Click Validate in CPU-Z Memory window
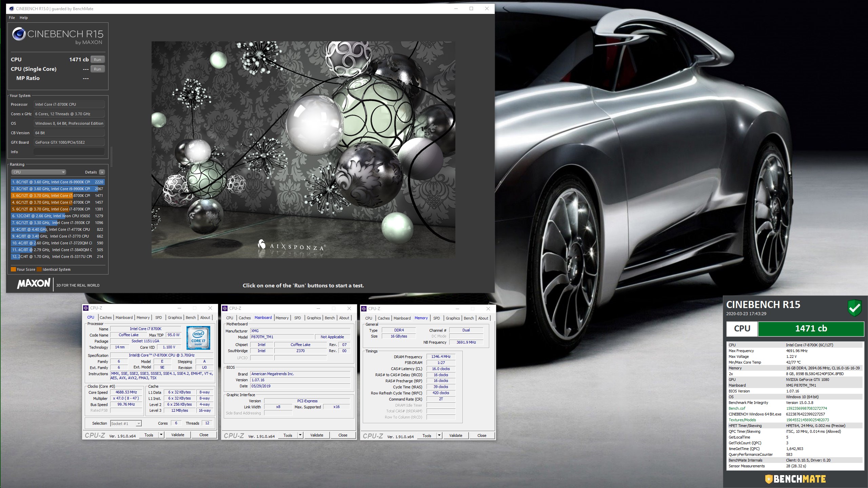This screenshot has width=868, height=488. click(x=456, y=435)
